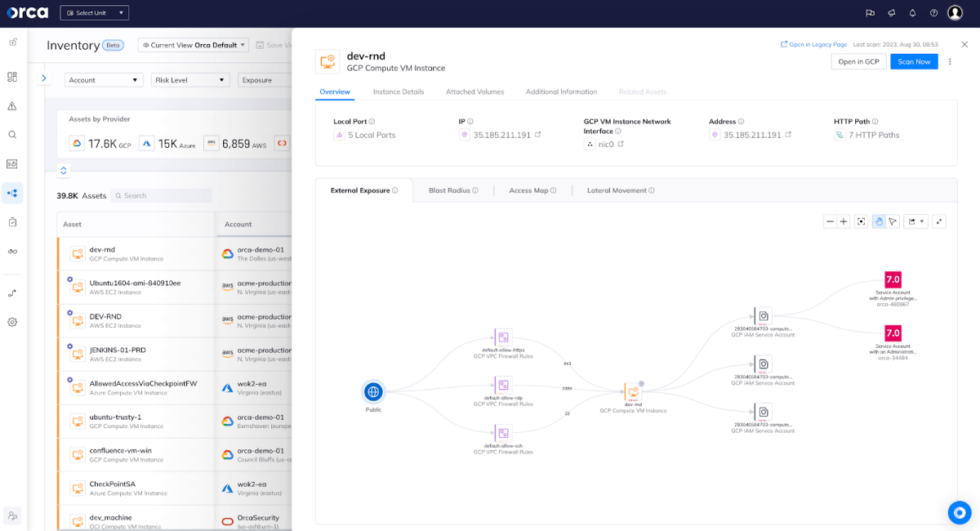This screenshot has width=980, height=531.
Task: Select the Service Account with Admin privilege alert
Action: pyautogui.click(x=893, y=279)
